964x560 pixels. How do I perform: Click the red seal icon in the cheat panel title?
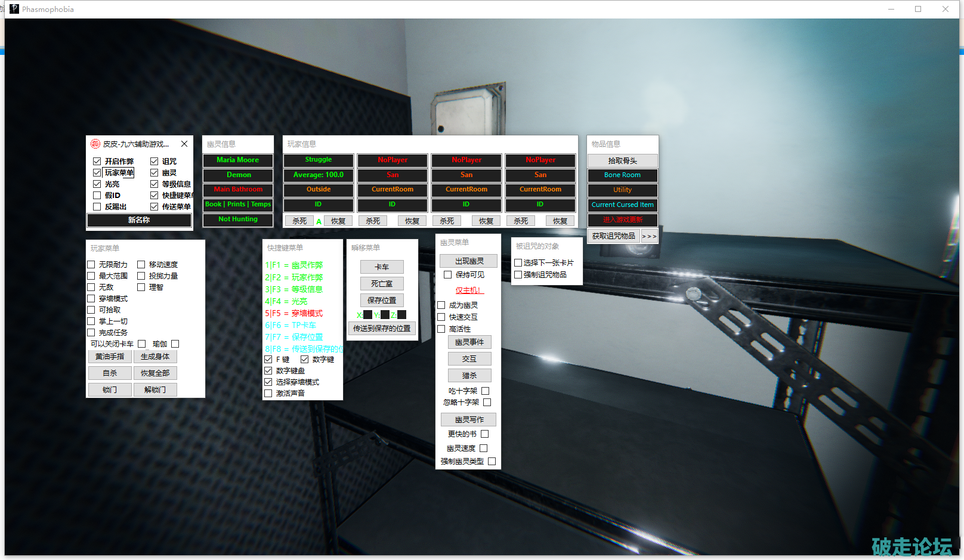pyautogui.click(x=95, y=144)
